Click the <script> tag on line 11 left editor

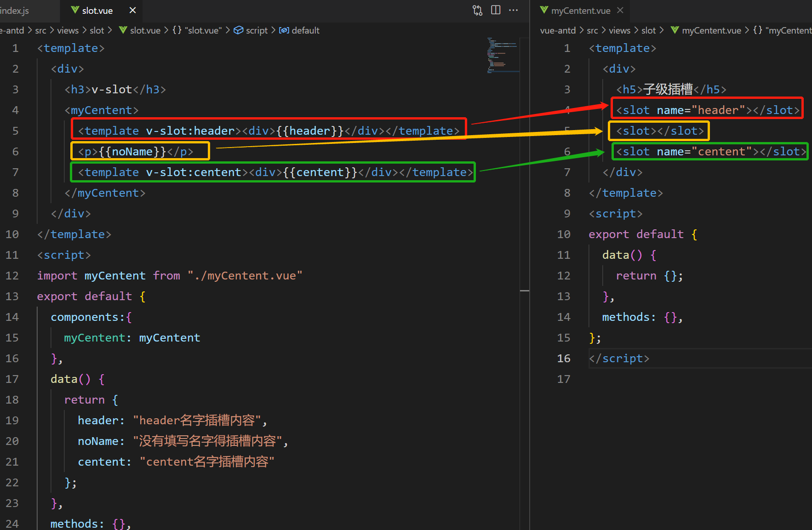pos(64,255)
